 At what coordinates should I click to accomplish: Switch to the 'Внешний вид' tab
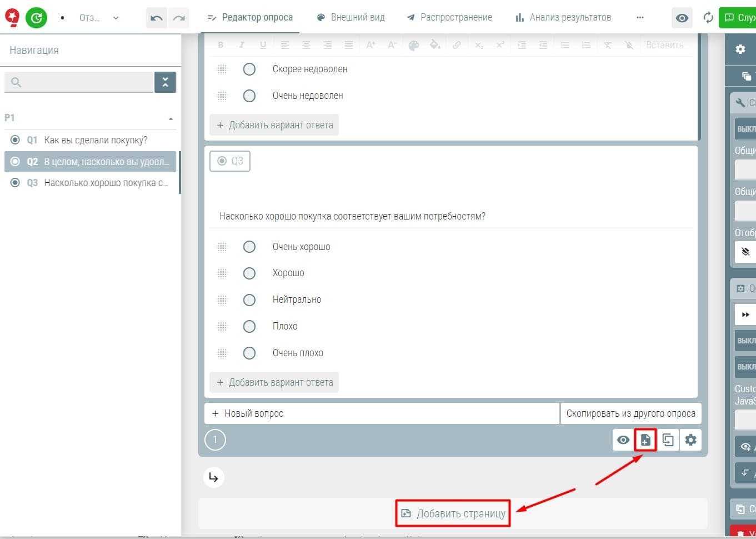(351, 17)
